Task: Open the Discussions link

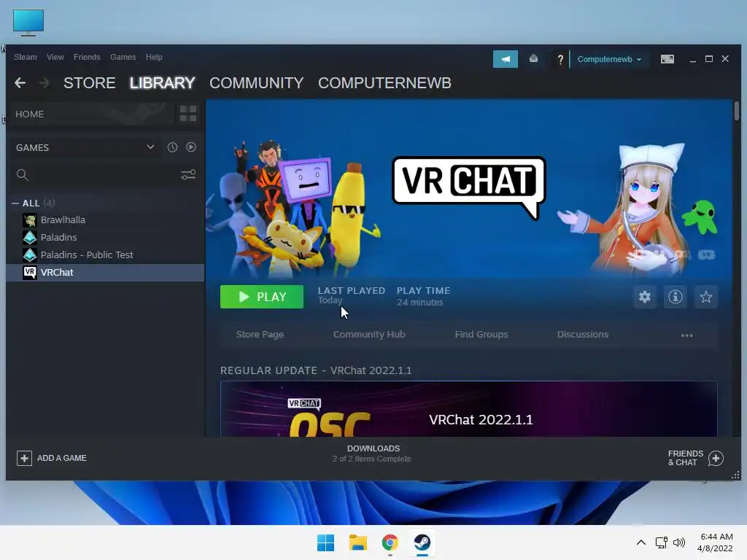Action: coord(583,334)
